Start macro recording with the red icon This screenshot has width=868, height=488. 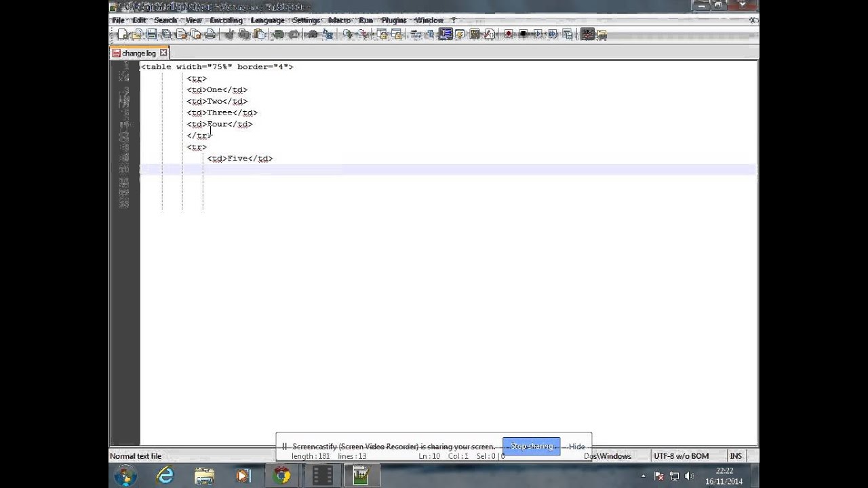click(509, 34)
